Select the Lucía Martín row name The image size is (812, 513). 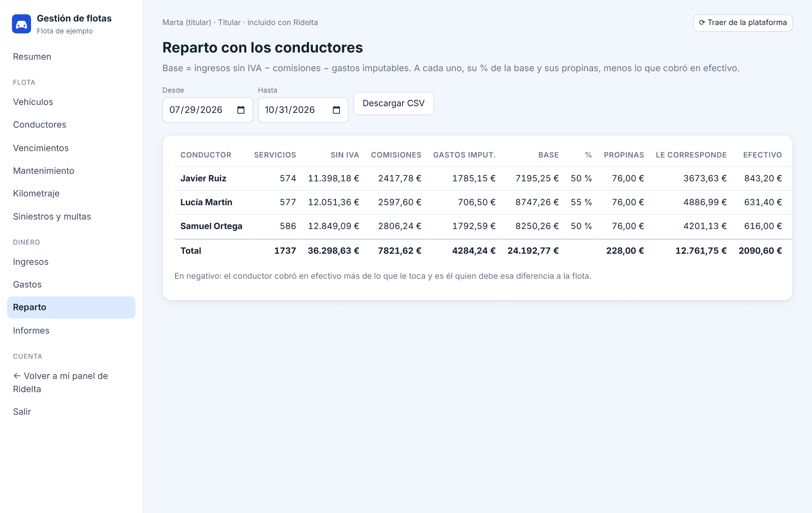(x=206, y=202)
